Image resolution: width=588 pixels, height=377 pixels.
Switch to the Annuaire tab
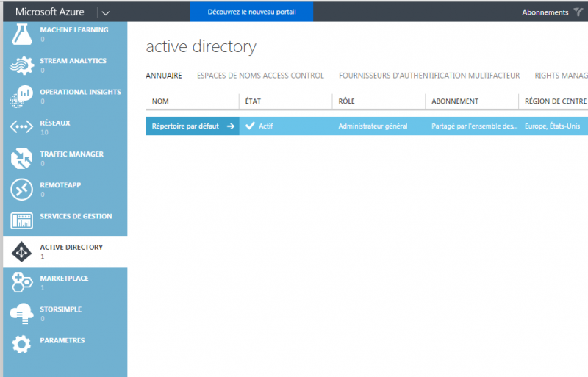(164, 76)
